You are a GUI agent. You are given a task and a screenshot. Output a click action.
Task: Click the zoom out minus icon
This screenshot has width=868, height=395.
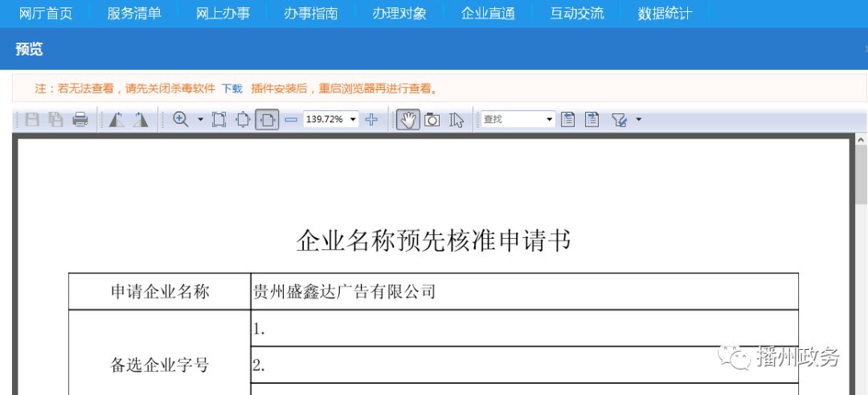point(291,120)
